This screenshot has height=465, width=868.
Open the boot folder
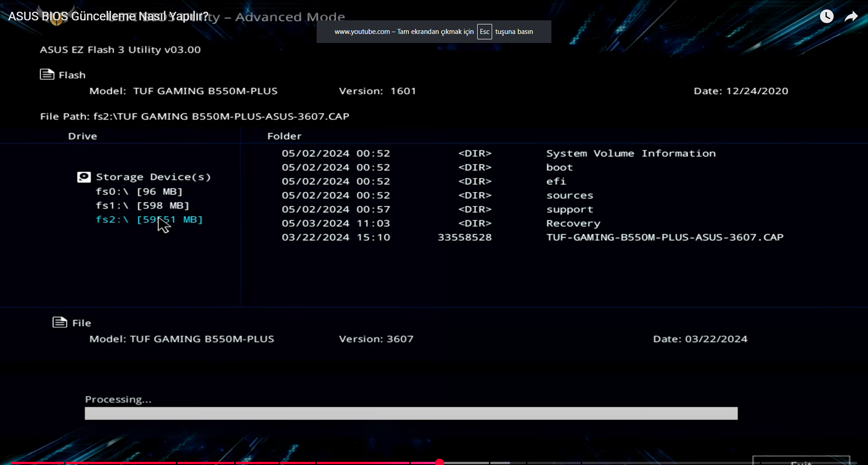point(560,167)
